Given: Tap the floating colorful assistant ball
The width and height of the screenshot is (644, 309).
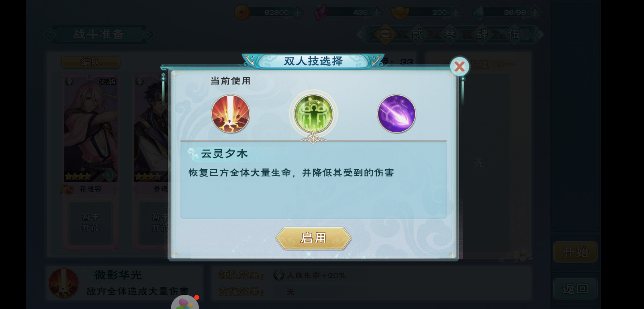Looking at the screenshot, I should 185,303.
